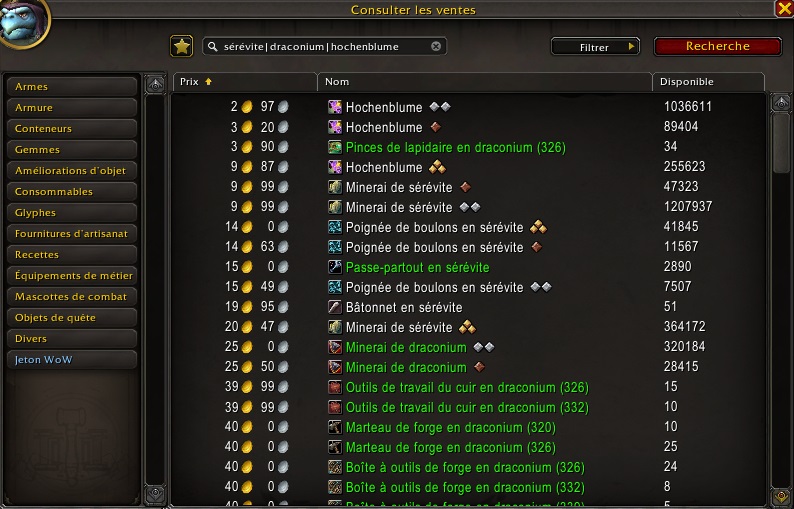Click the Marteau de forge en draconium (320) icon

tap(335, 427)
